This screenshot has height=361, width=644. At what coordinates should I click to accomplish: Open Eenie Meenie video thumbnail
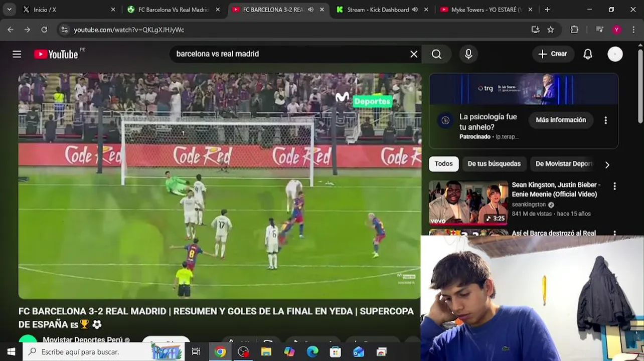pos(468,203)
